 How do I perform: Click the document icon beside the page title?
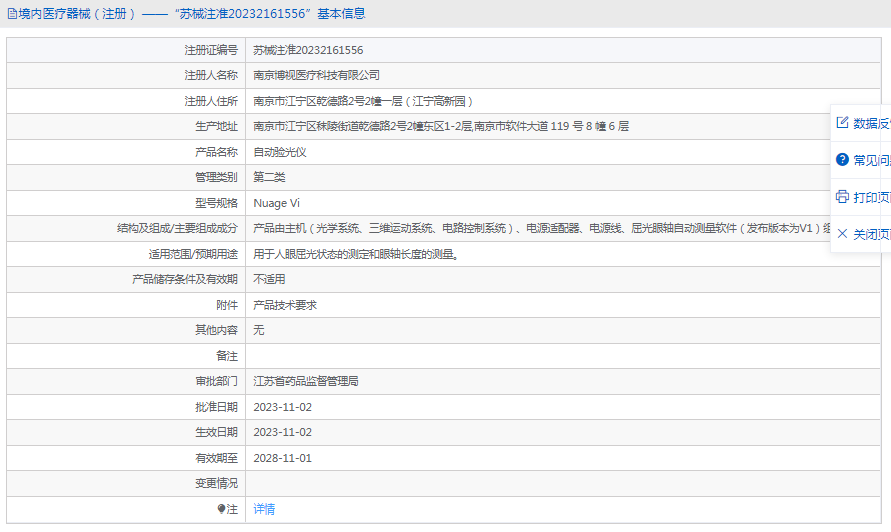[x=12, y=14]
